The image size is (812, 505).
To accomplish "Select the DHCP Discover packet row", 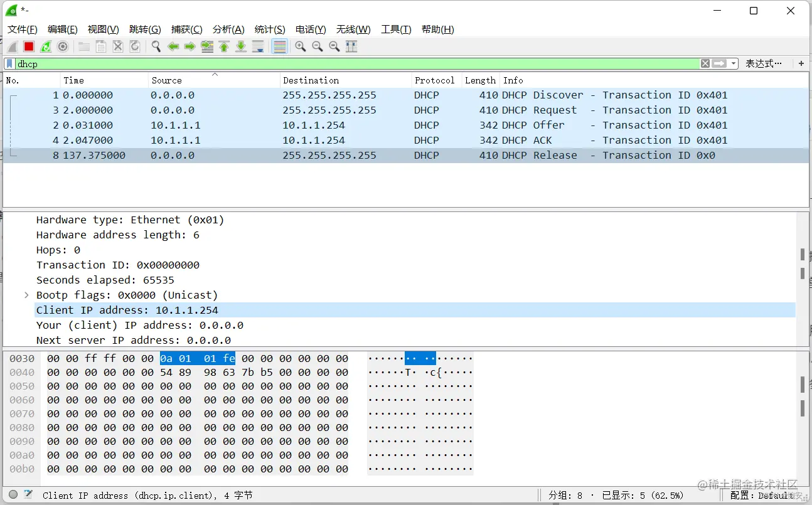I will click(406, 95).
